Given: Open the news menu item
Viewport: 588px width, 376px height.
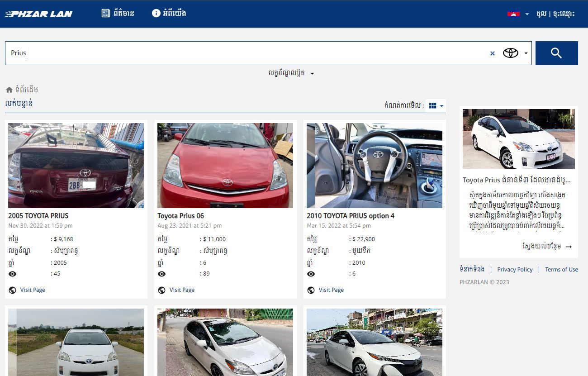Looking at the screenshot, I should 123,13.
